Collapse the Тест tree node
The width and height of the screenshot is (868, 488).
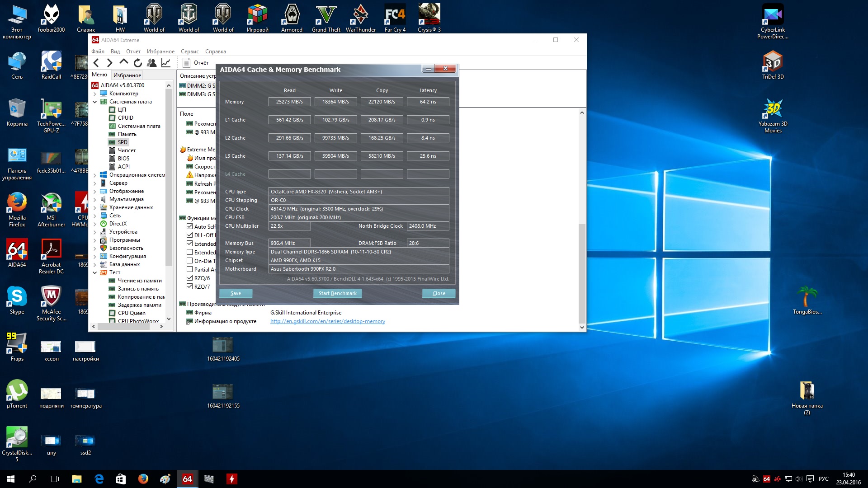point(95,272)
